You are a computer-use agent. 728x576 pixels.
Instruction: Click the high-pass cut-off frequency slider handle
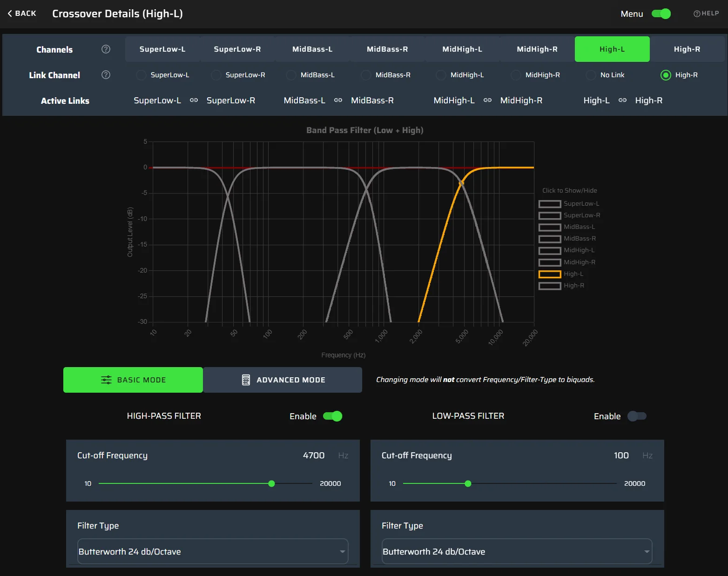coord(272,484)
